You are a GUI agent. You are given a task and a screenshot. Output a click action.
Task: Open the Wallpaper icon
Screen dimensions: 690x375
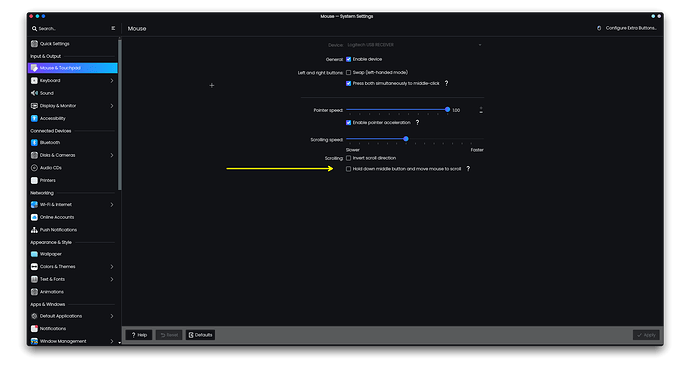click(34, 254)
